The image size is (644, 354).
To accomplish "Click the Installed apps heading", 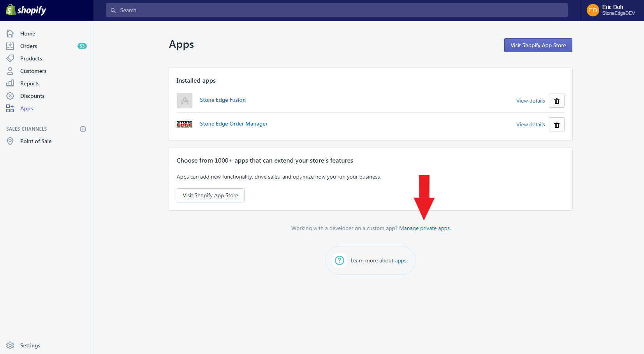I will (x=196, y=80).
